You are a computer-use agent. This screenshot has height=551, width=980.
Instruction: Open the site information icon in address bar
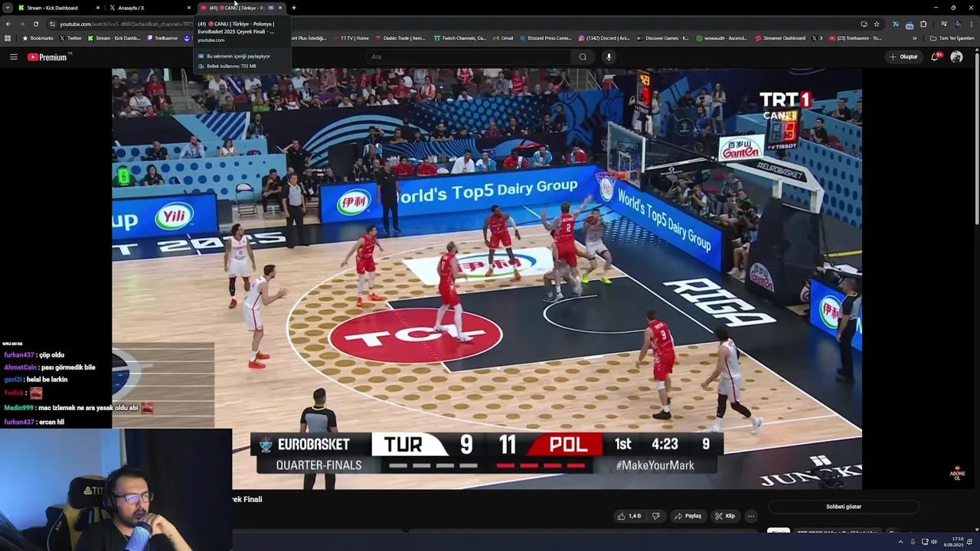52,24
